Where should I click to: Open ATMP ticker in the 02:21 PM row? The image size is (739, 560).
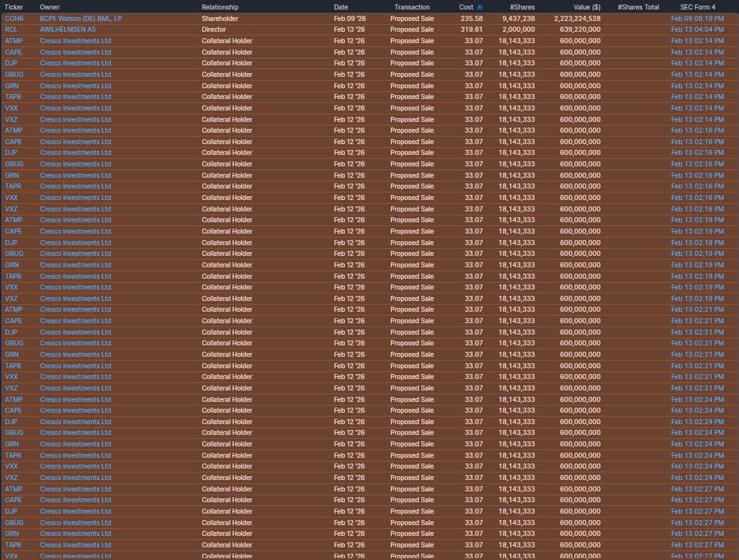click(x=14, y=309)
